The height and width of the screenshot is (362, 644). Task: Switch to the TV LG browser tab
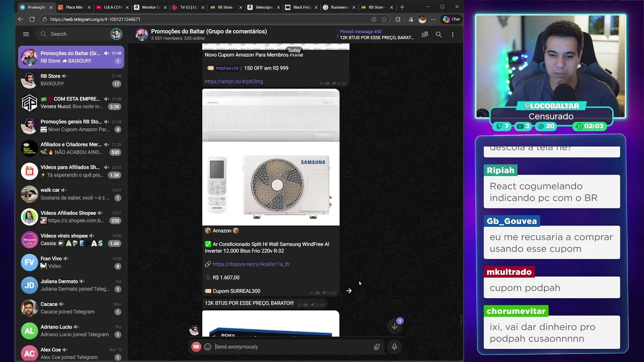click(188, 8)
